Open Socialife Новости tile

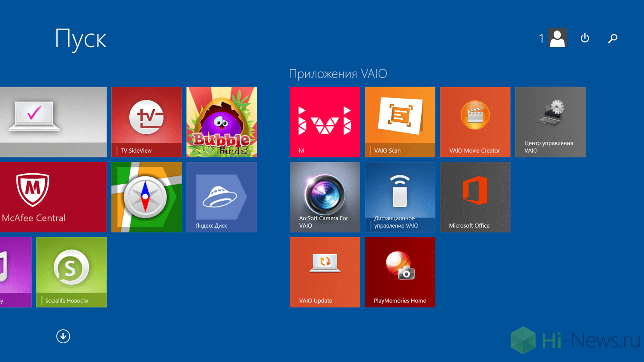[71, 272]
